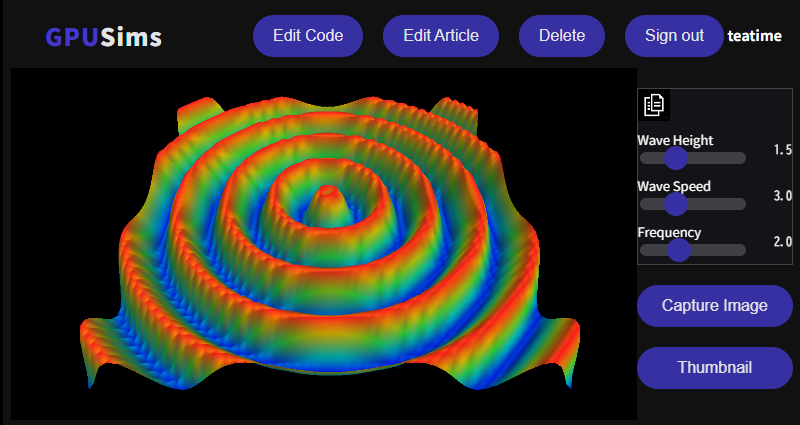Open the Edit Article button

441,36
